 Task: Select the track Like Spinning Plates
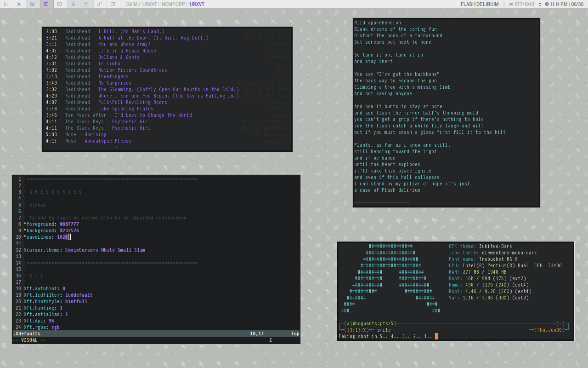(x=126, y=109)
